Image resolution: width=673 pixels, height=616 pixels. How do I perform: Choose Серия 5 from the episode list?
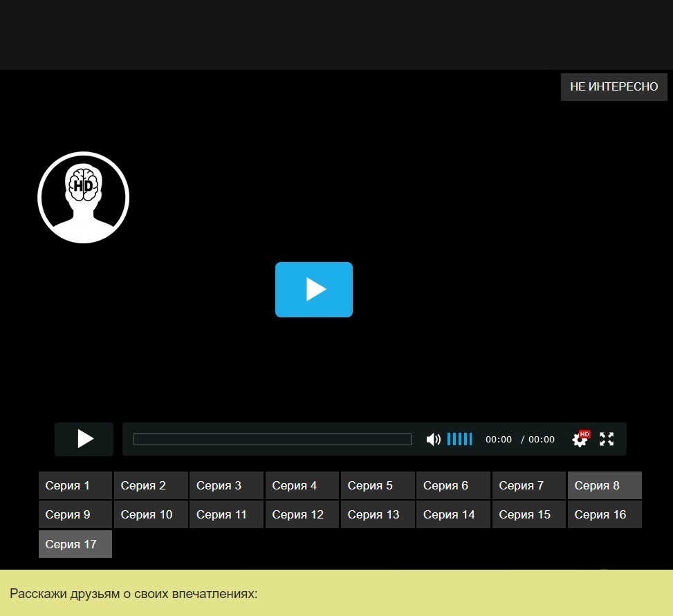(377, 485)
